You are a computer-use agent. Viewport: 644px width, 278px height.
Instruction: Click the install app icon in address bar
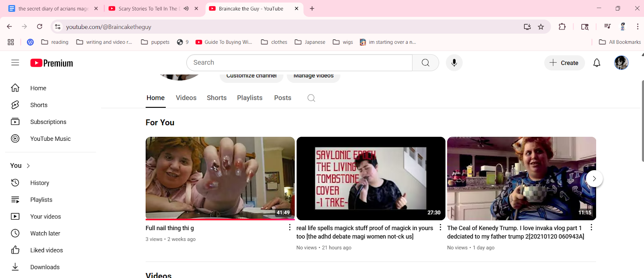[x=527, y=27]
